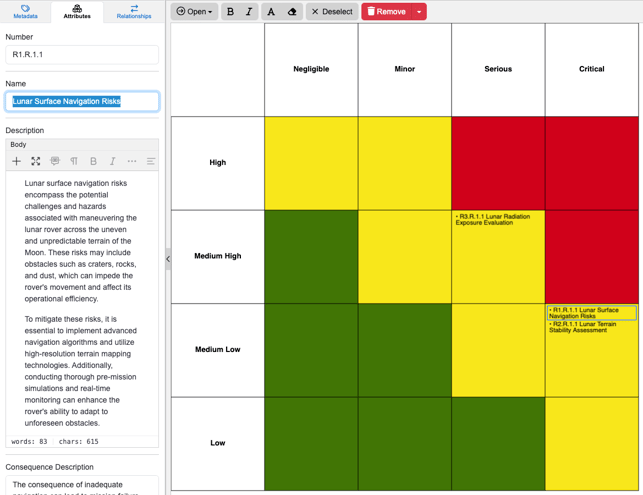Toggle italic in description editor toolbar
The height and width of the screenshot is (495, 643).
112,161
